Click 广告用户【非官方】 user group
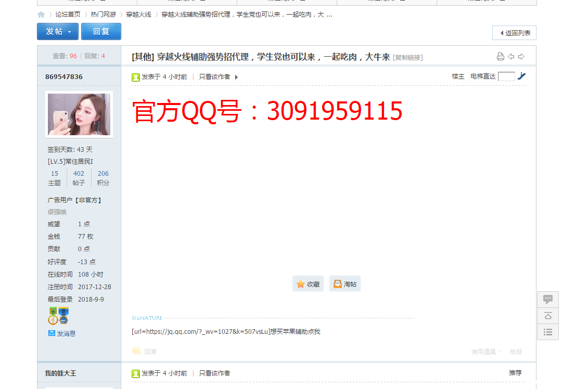Viewport: 588px width, 389px height. point(74,200)
